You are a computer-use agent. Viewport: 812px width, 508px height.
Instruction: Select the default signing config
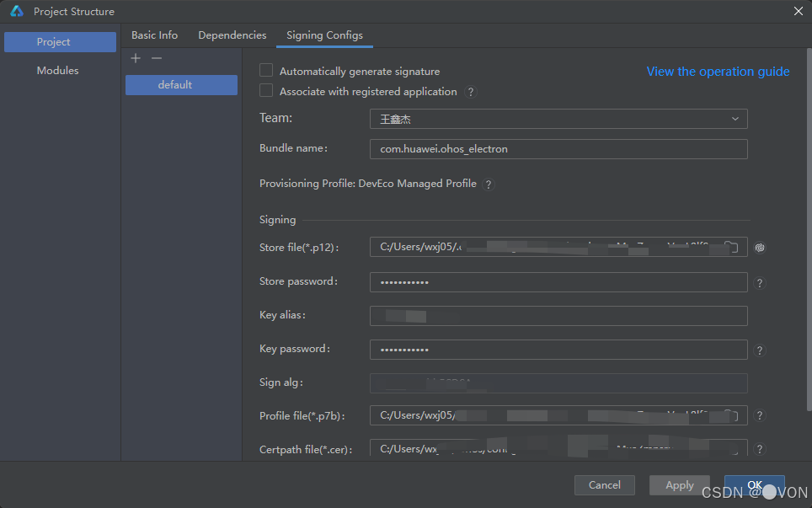pyautogui.click(x=181, y=85)
